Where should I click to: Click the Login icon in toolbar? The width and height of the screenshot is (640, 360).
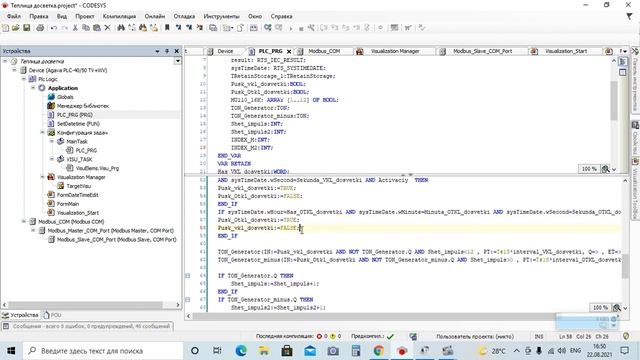click(268, 28)
